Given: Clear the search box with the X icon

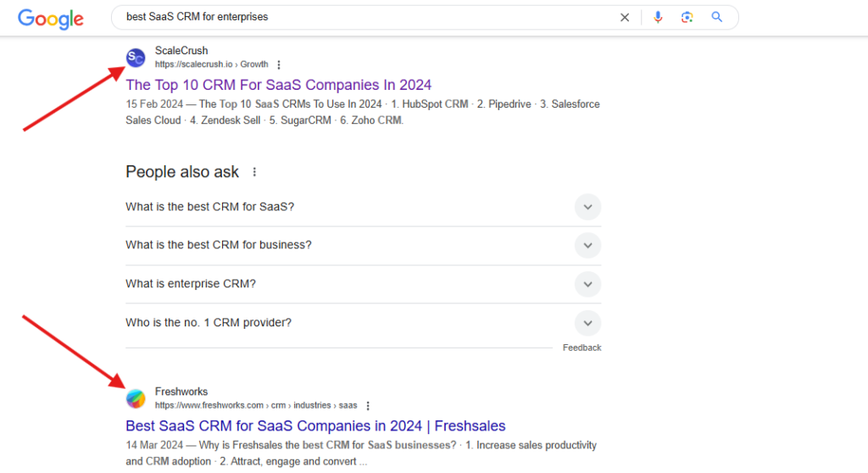Looking at the screenshot, I should pyautogui.click(x=625, y=17).
